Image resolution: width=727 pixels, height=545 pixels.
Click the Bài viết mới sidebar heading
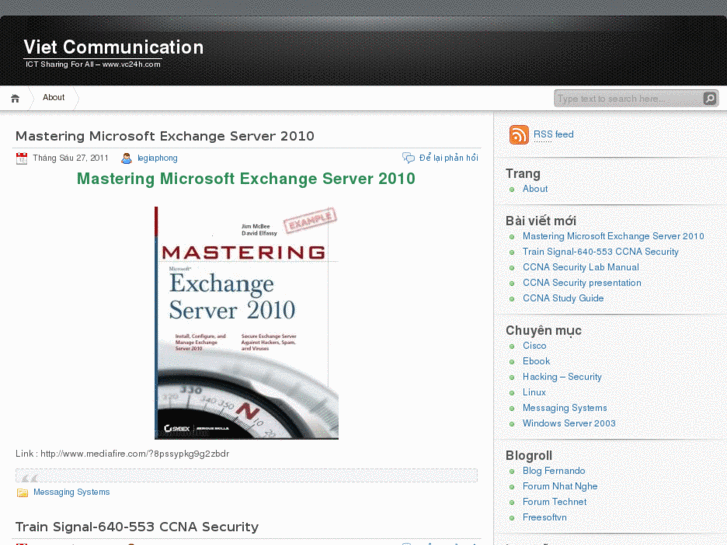pyautogui.click(x=541, y=221)
